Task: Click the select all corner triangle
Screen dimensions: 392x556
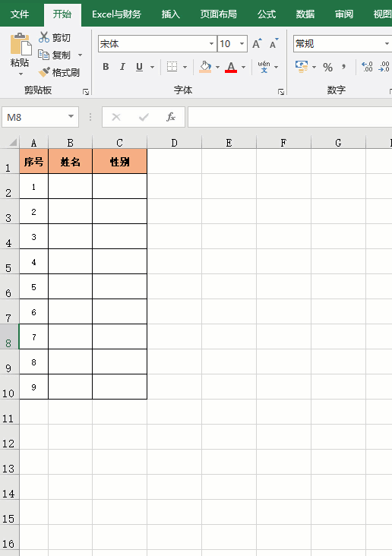Action: click(13, 143)
